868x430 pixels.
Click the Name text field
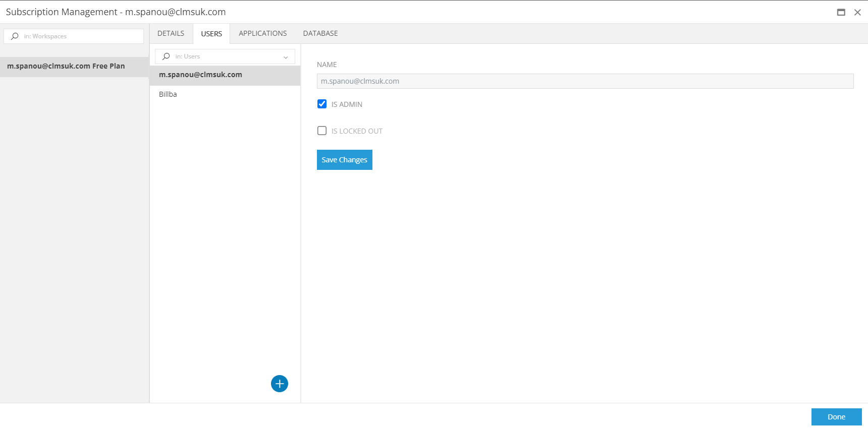(x=585, y=81)
